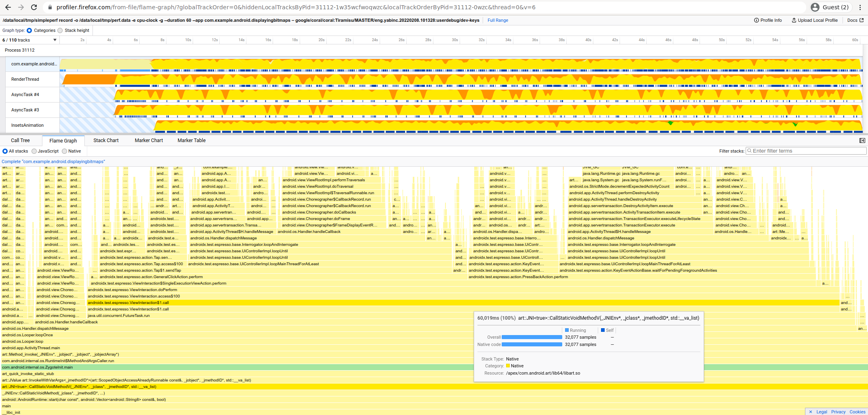Open the Marker Chart tab
This screenshot has height=415, width=868.
click(x=149, y=140)
